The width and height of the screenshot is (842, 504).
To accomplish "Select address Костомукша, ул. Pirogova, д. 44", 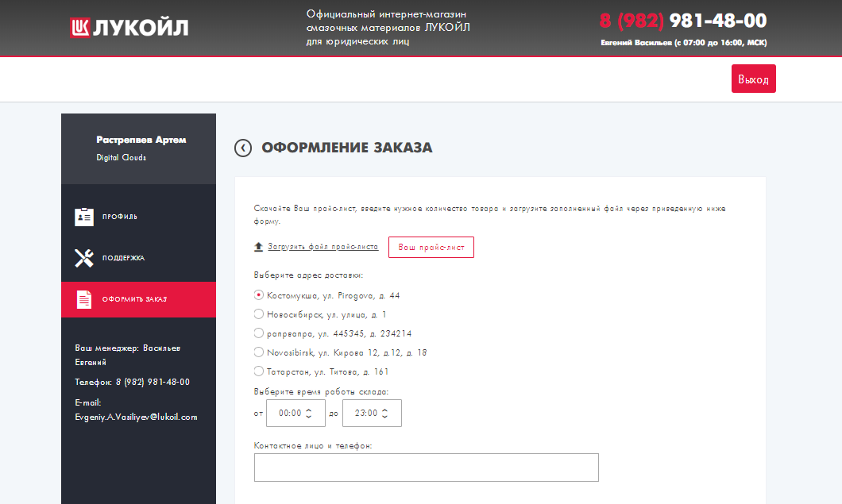I will coord(258,295).
